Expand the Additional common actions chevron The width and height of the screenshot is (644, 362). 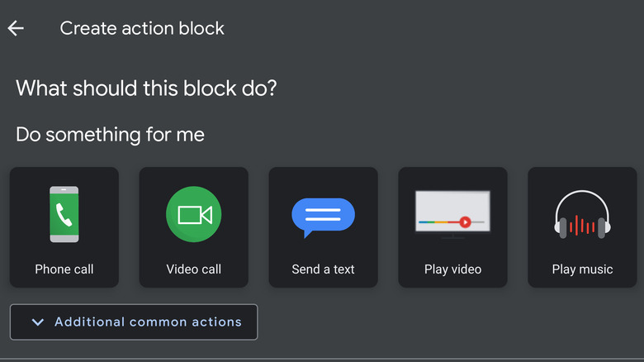coord(37,322)
